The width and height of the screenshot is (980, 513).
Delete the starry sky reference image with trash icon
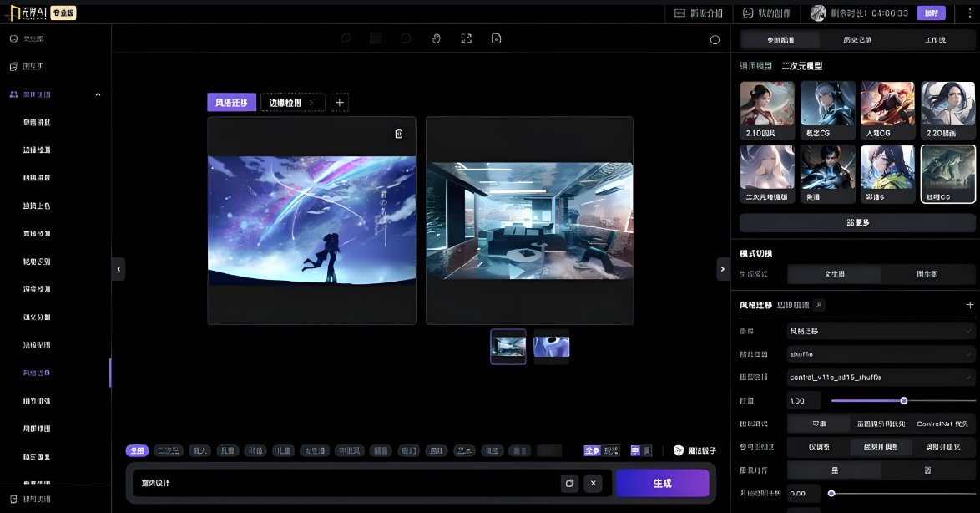pos(399,133)
